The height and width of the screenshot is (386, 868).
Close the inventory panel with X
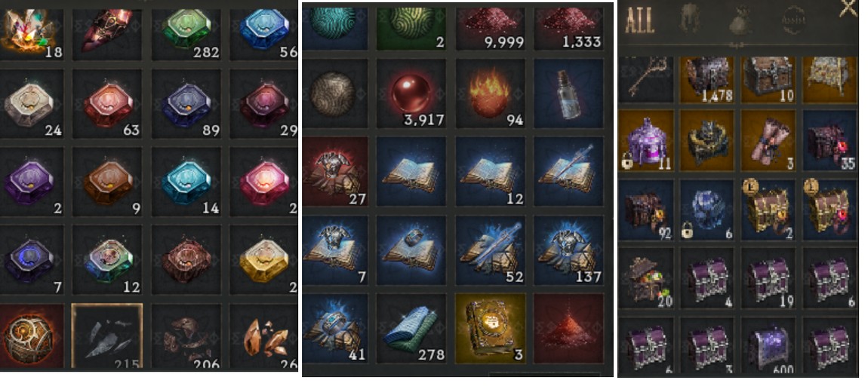848,9
